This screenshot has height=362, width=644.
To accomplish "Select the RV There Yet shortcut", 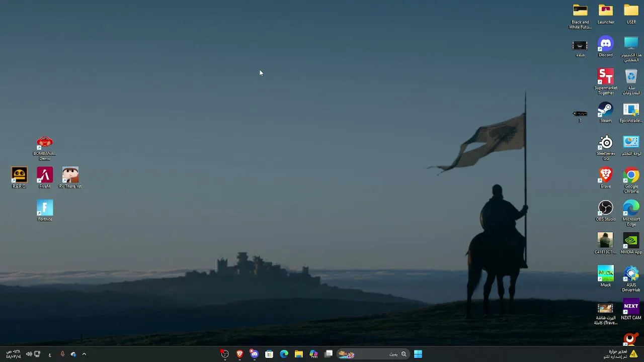I will [70, 178].
